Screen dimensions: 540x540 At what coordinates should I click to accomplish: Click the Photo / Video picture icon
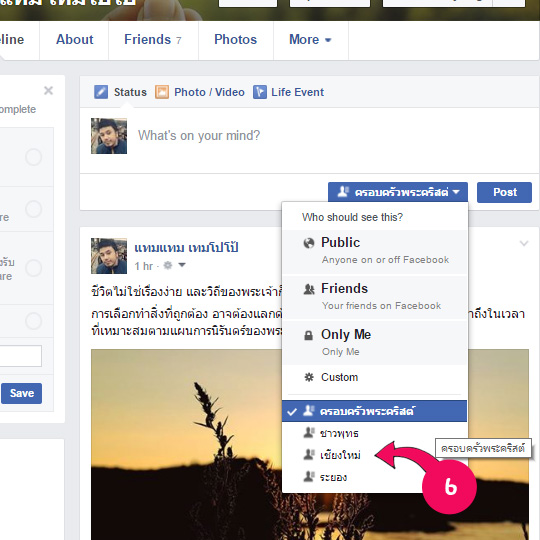click(162, 92)
